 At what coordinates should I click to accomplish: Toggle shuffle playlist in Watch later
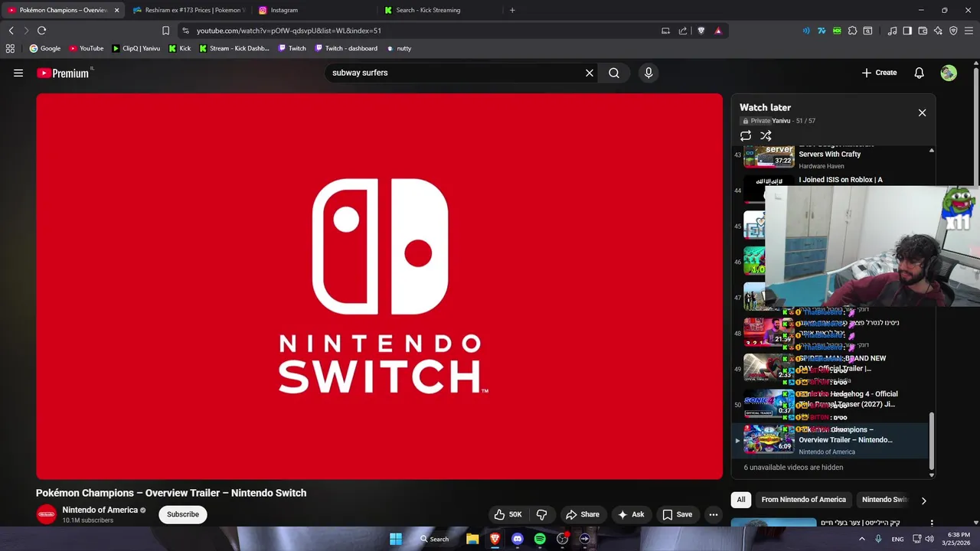point(766,135)
